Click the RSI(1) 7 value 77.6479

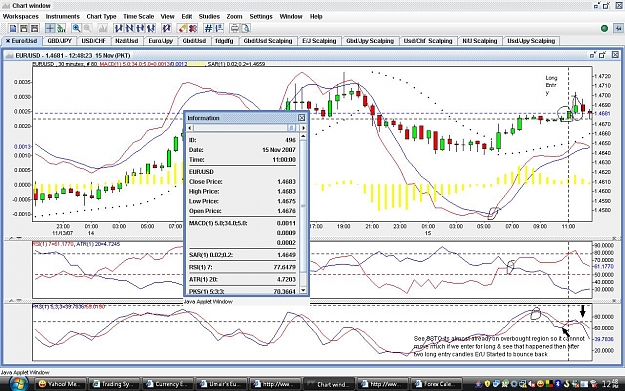(285, 267)
